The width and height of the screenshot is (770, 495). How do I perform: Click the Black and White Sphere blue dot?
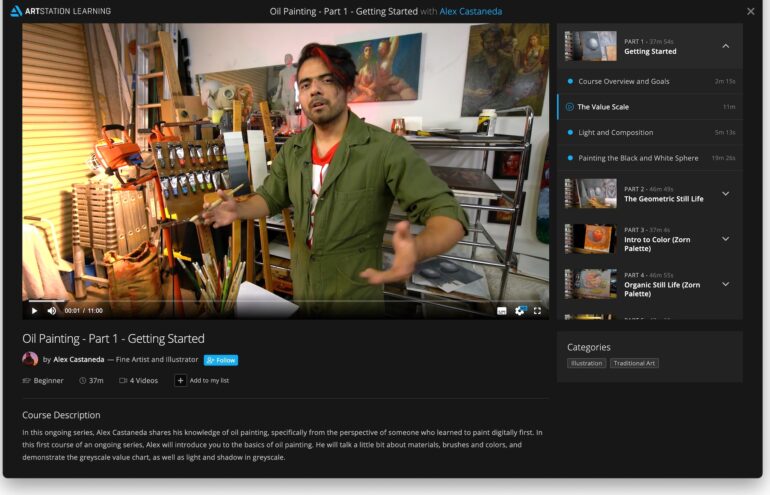570,158
